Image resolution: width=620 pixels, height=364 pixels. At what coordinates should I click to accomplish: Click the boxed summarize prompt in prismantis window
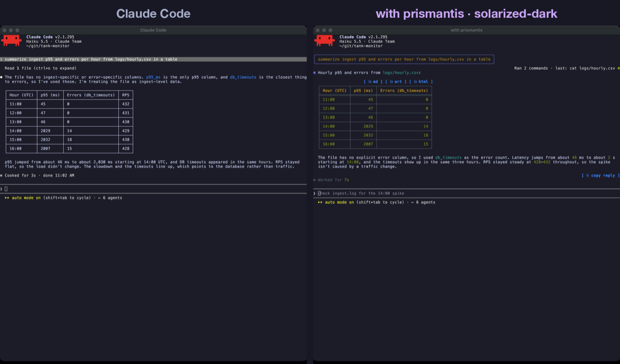click(404, 60)
